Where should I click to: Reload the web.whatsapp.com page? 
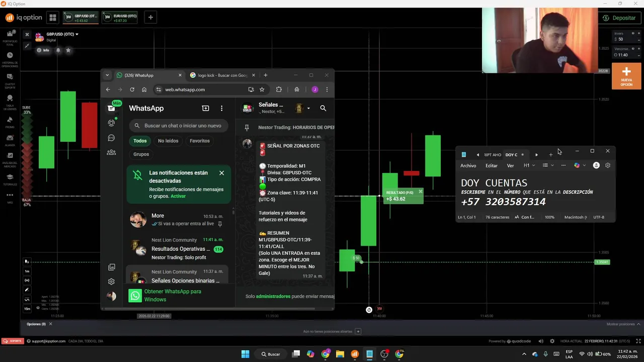pos(132,89)
